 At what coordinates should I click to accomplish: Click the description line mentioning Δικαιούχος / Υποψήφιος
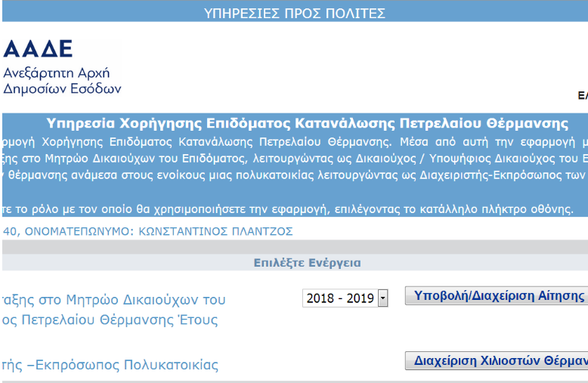point(295,159)
